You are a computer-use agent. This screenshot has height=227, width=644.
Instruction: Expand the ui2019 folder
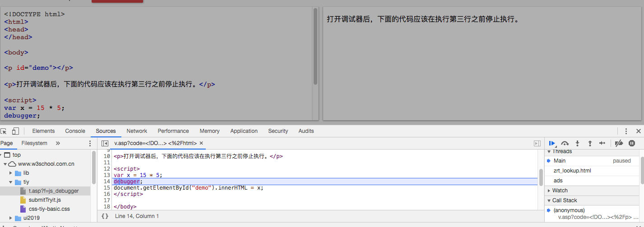click(x=11, y=218)
